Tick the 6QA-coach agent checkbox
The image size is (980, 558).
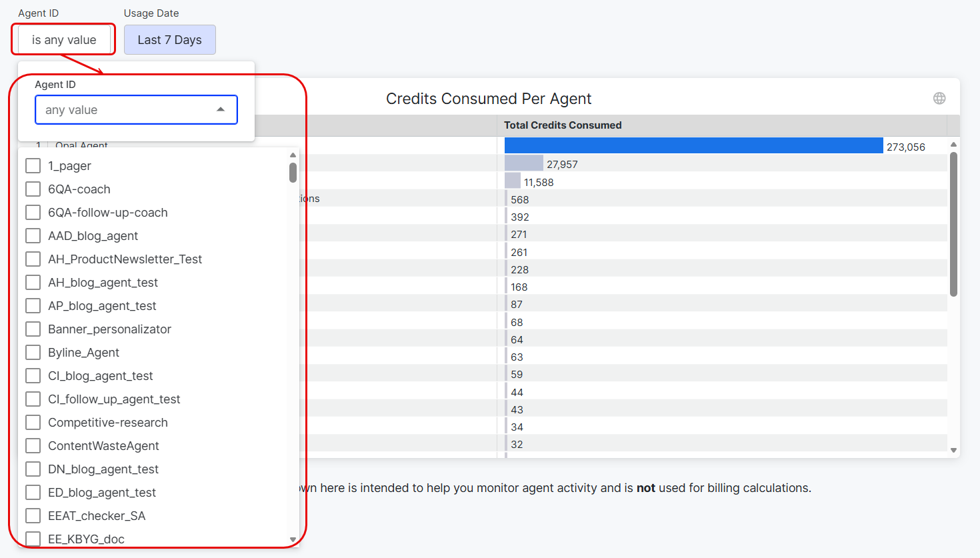tap(33, 189)
